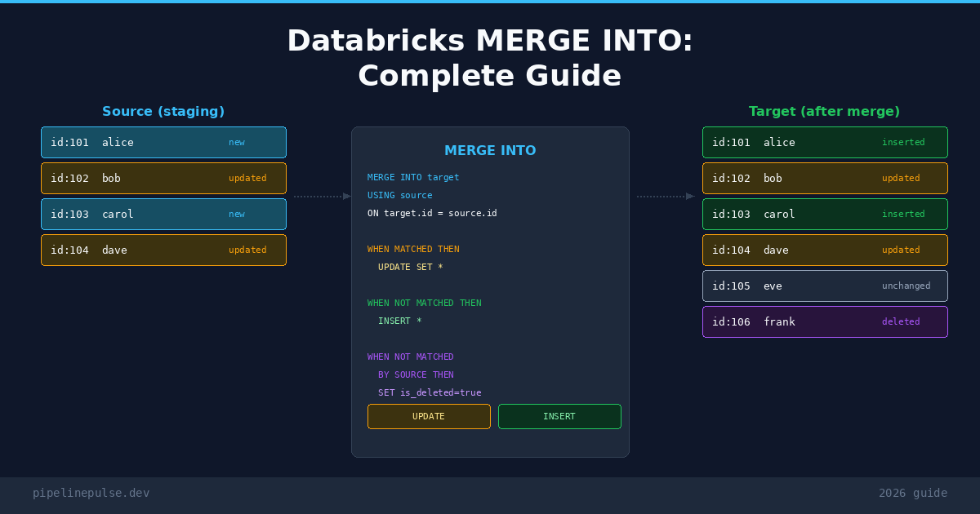Viewport: 980px width, 514px height.
Task: Select the Target (after merge) panel header
Action: pos(825,111)
